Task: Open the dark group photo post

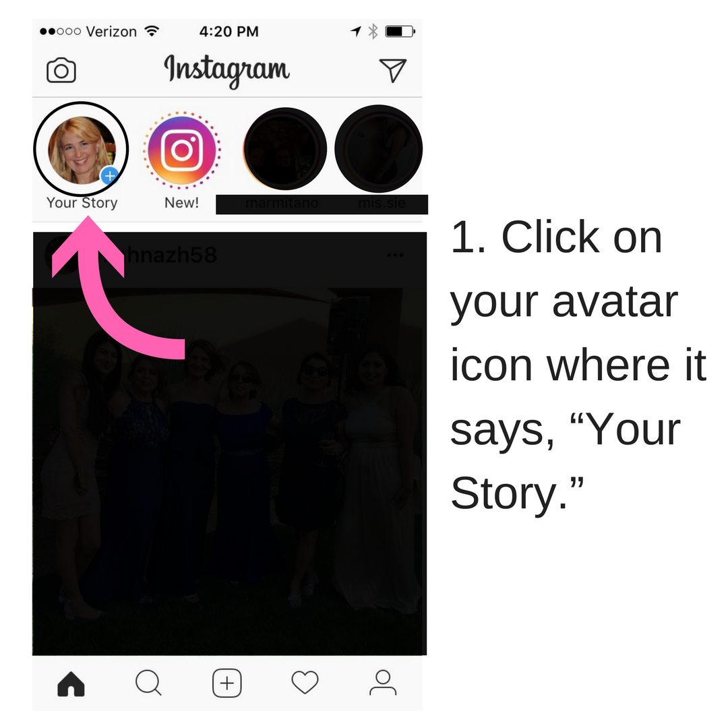Action: [229, 471]
